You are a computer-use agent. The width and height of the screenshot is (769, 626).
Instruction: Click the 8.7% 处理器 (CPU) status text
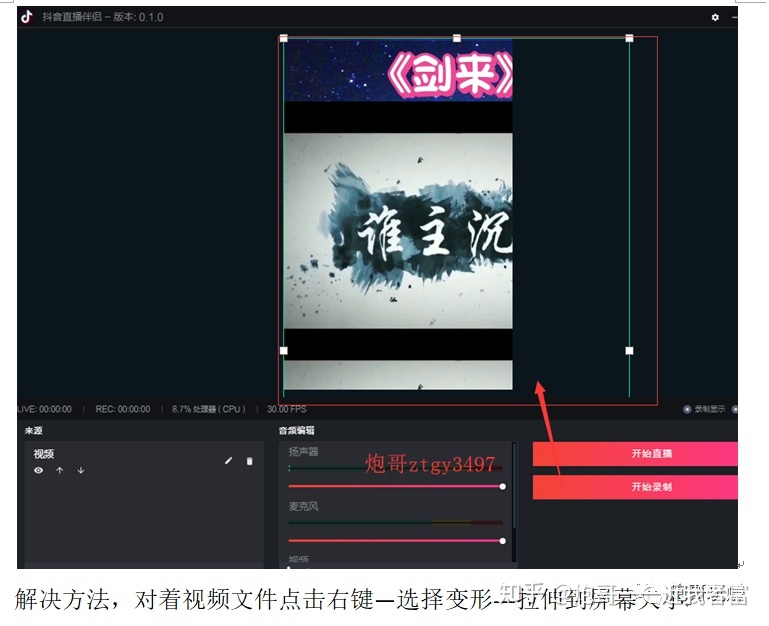[208, 409]
